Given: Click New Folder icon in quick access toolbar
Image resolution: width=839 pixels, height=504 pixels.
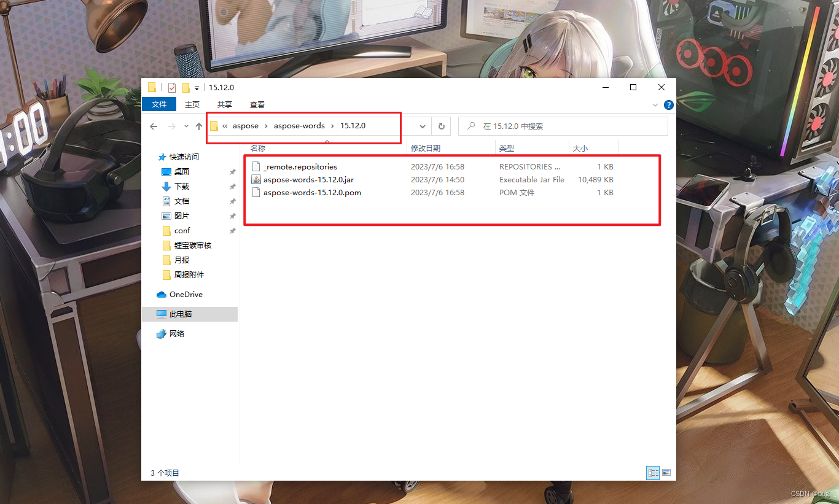Looking at the screenshot, I should tap(185, 88).
